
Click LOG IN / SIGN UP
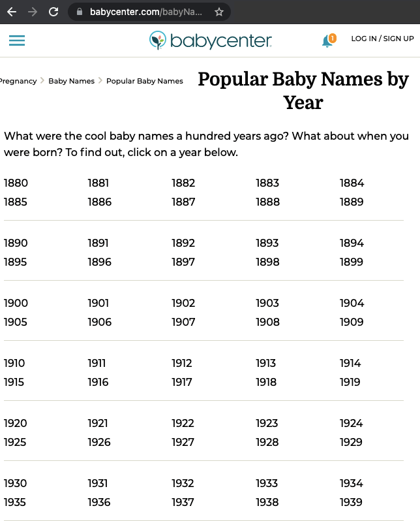pos(382,39)
